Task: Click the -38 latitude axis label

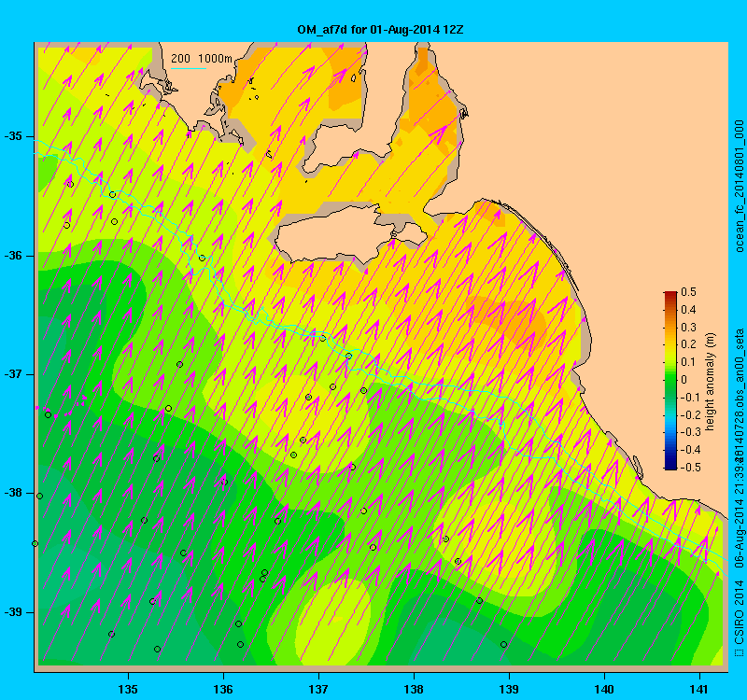Action: [13, 493]
